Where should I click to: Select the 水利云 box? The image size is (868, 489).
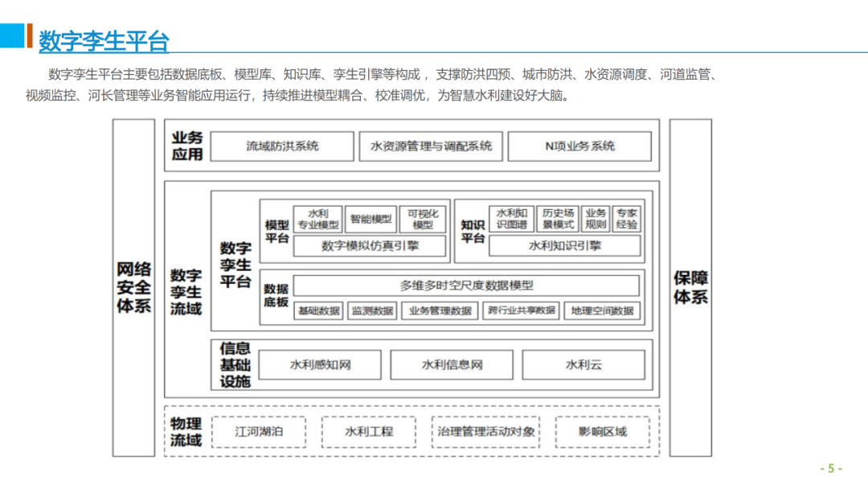583,365
